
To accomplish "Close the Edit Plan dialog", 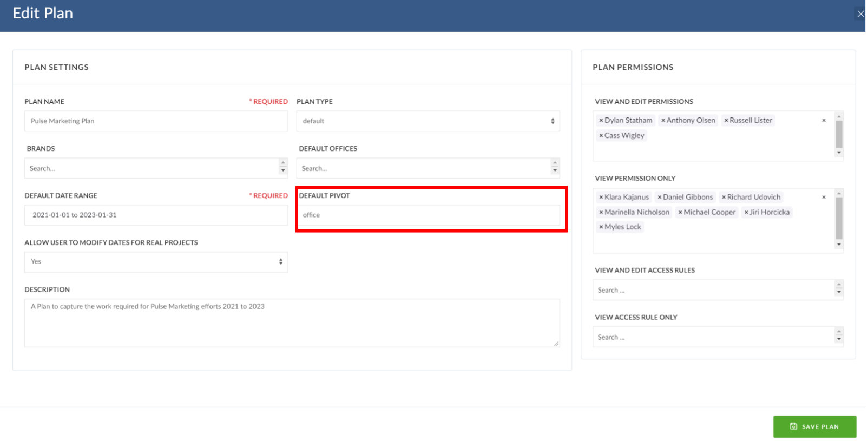I will click(x=860, y=14).
